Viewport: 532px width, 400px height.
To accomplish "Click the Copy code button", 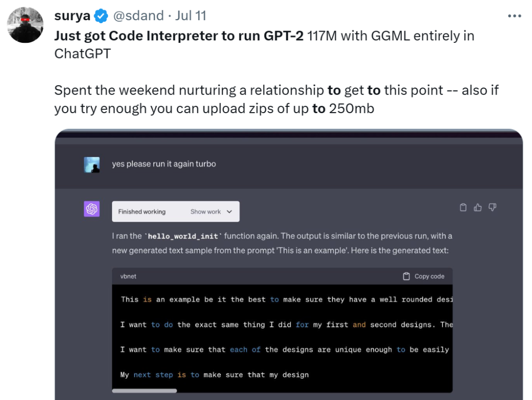I will (424, 277).
